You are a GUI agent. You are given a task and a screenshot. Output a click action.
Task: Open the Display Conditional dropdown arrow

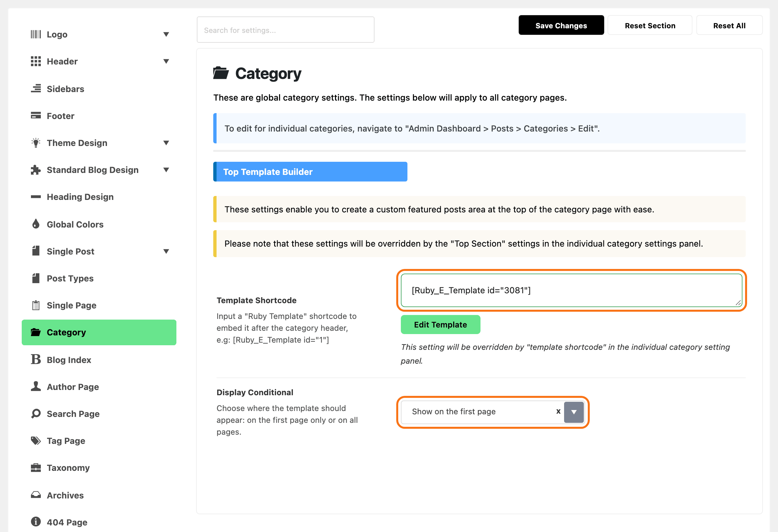(574, 412)
